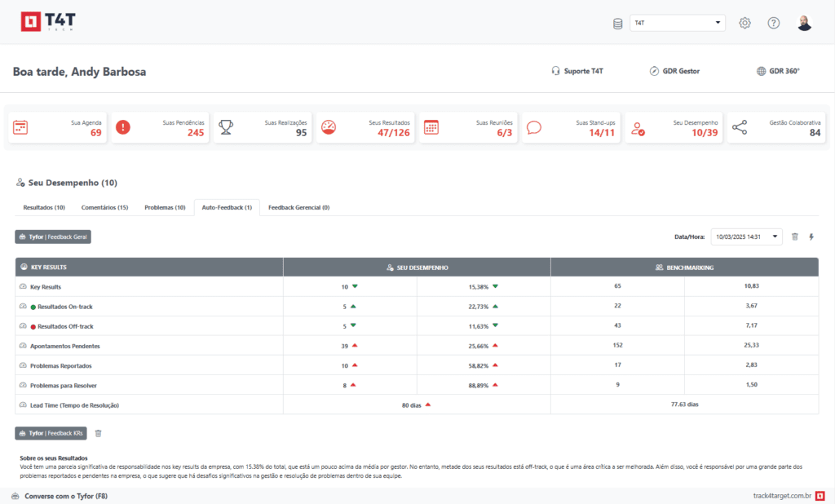Open Sua Agenda calendar card

[58, 127]
